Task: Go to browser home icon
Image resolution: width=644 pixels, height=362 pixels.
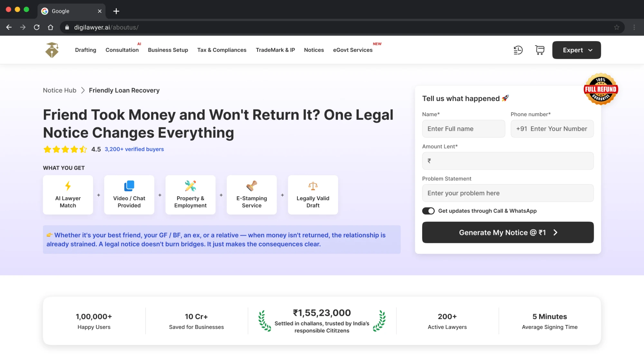Action: [x=51, y=27]
